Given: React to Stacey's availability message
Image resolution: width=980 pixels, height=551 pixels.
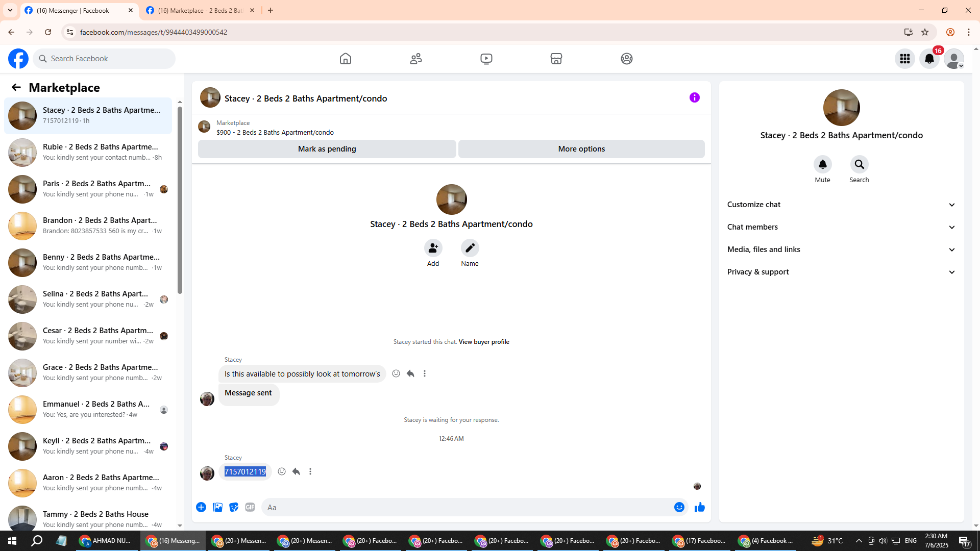Looking at the screenshot, I should pyautogui.click(x=396, y=373).
